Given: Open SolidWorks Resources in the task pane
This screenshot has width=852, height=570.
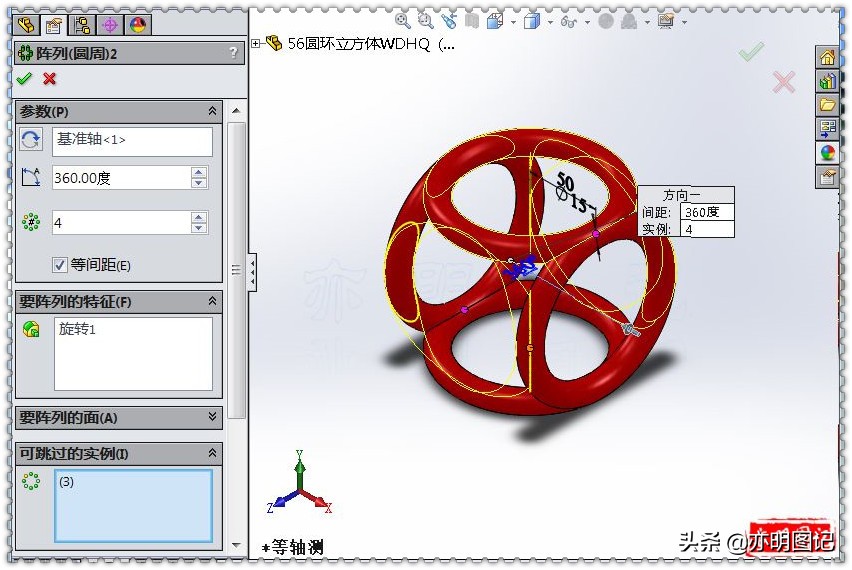Looking at the screenshot, I should (x=827, y=57).
